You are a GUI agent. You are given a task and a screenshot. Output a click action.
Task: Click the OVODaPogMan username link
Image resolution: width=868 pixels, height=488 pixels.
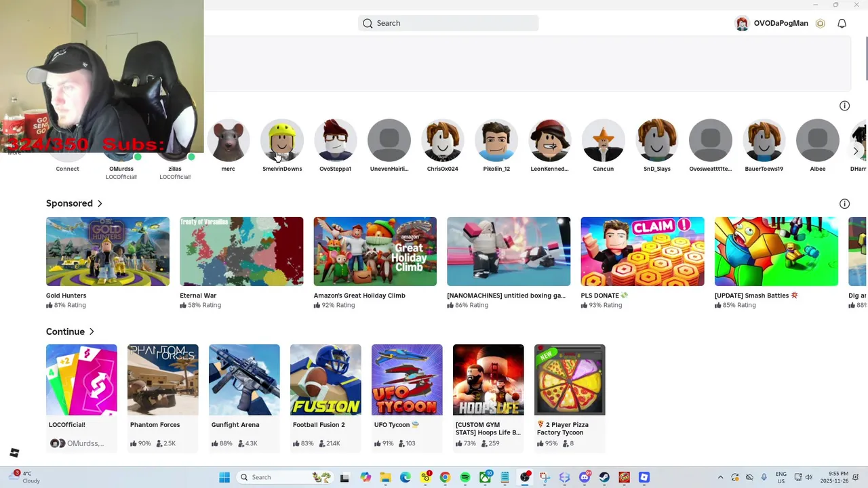click(x=781, y=23)
